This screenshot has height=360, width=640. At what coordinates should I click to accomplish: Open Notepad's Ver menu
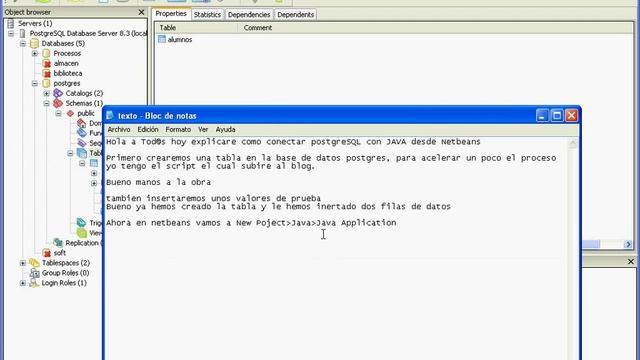click(203, 129)
